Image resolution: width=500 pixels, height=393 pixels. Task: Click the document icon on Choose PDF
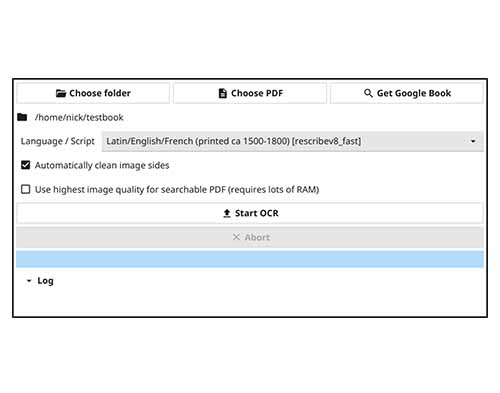coord(222,93)
